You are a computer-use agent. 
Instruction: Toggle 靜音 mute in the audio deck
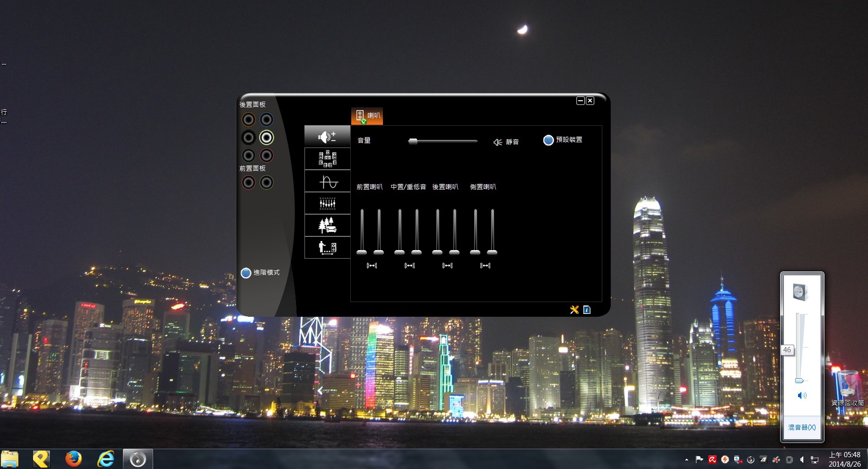506,142
